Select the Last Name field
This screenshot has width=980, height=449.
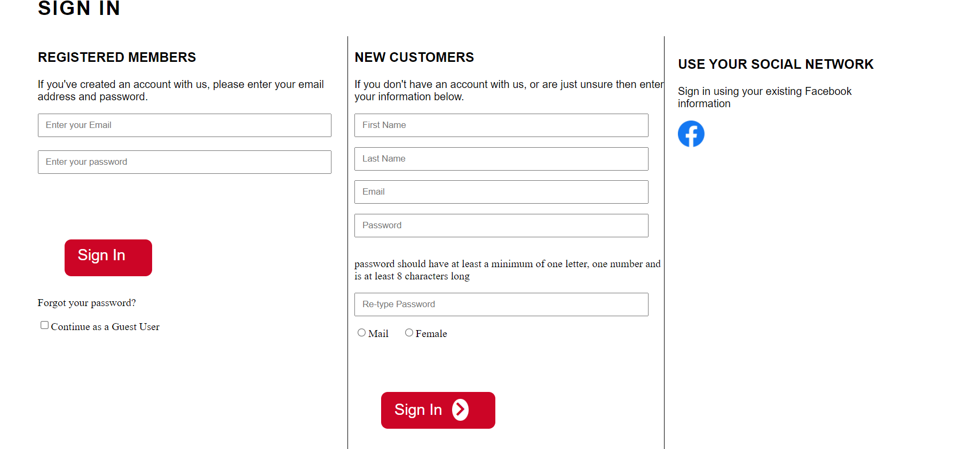click(501, 159)
